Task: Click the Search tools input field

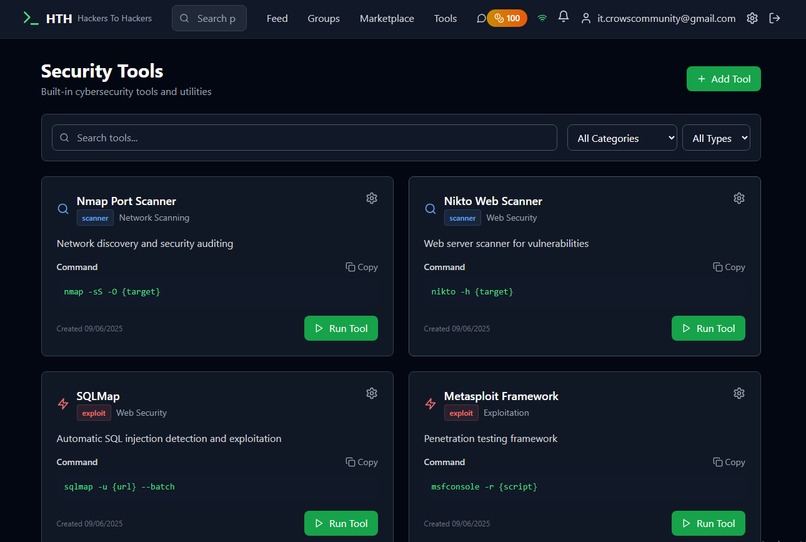Action: tap(304, 138)
